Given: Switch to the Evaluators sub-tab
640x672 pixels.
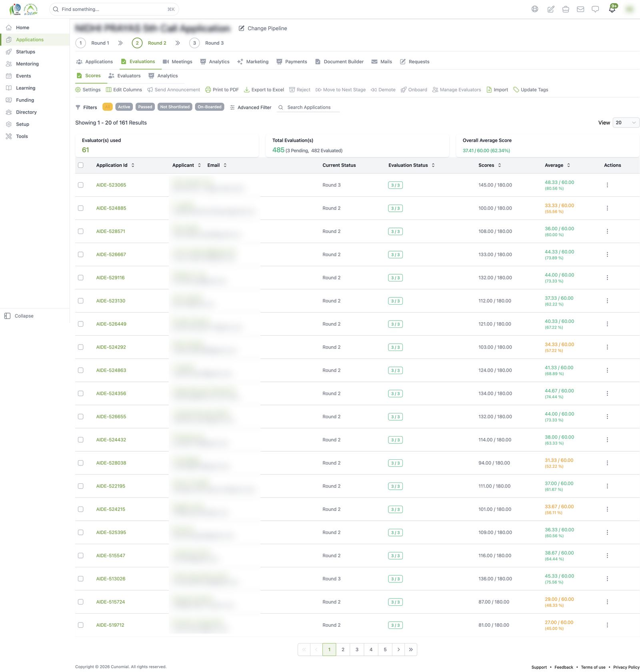Looking at the screenshot, I should click(x=124, y=76).
